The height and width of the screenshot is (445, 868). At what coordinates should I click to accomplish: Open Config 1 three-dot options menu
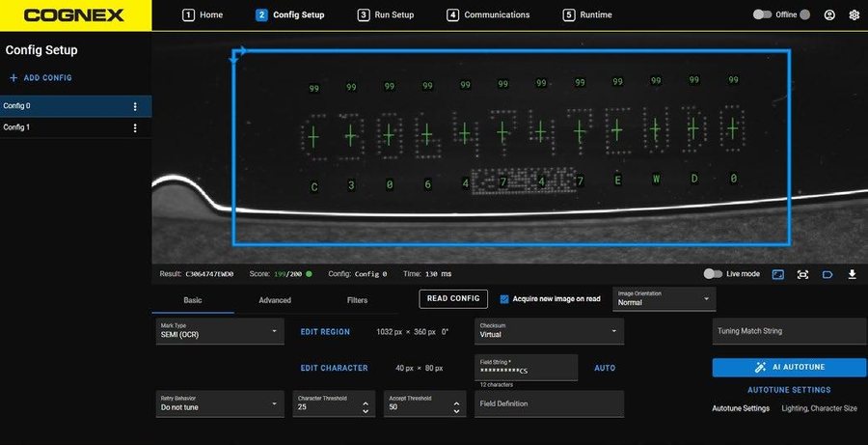[x=135, y=128]
